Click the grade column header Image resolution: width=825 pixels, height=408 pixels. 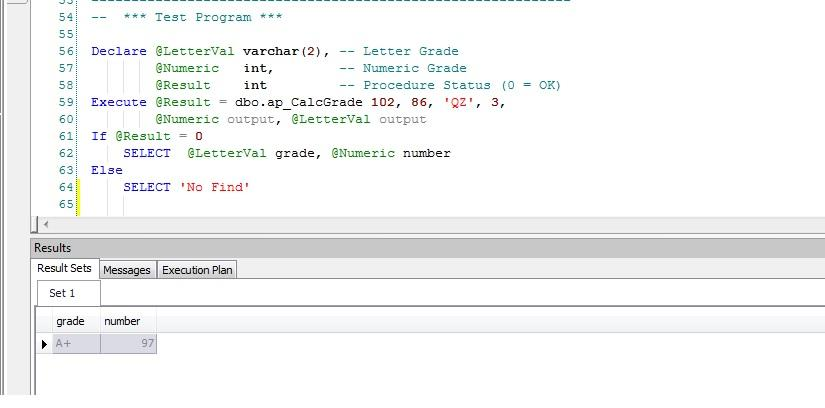76,321
